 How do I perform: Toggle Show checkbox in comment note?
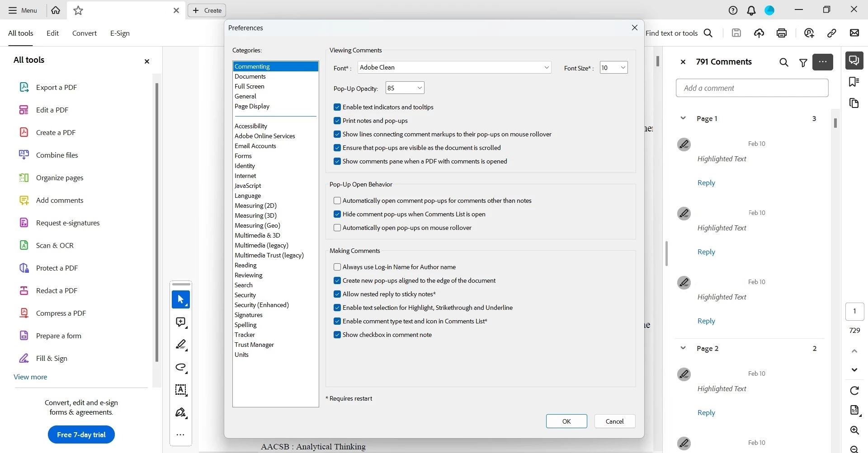pyautogui.click(x=337, y=335)
